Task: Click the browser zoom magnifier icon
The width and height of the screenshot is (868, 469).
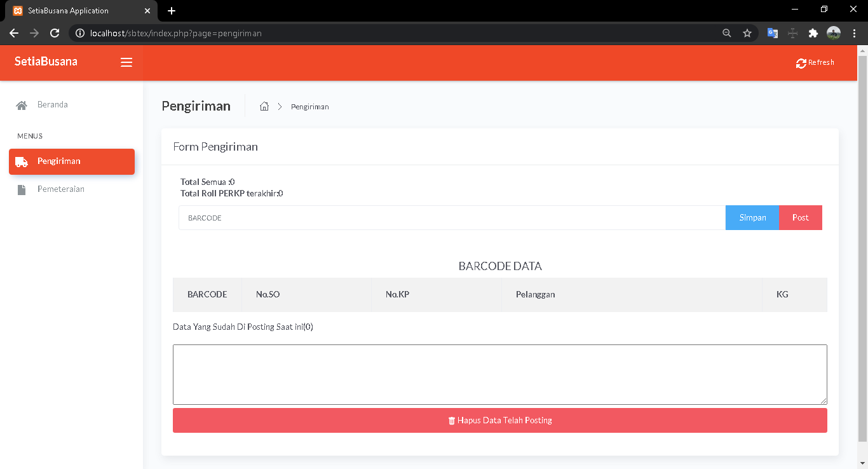Action: [x=727, y=33]
